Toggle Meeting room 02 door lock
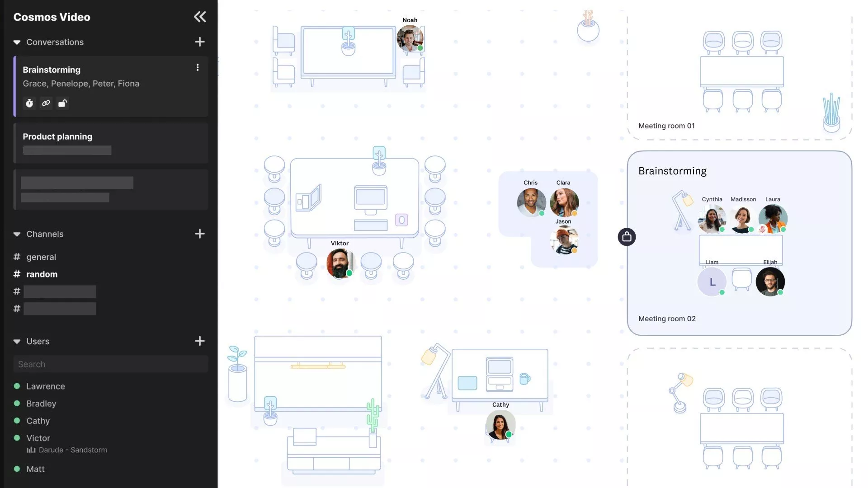Screen dimensions: 868x488 (627, 237)
